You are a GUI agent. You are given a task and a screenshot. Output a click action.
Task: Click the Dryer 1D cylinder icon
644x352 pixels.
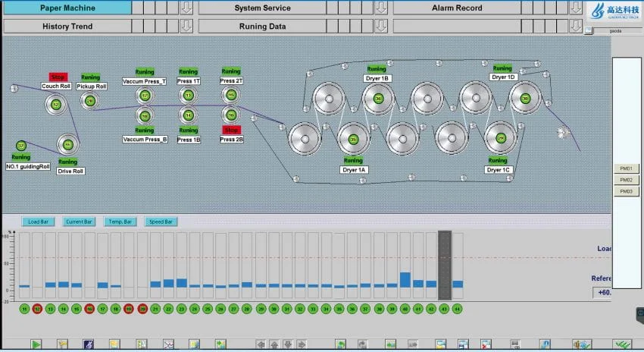(525, 99)
